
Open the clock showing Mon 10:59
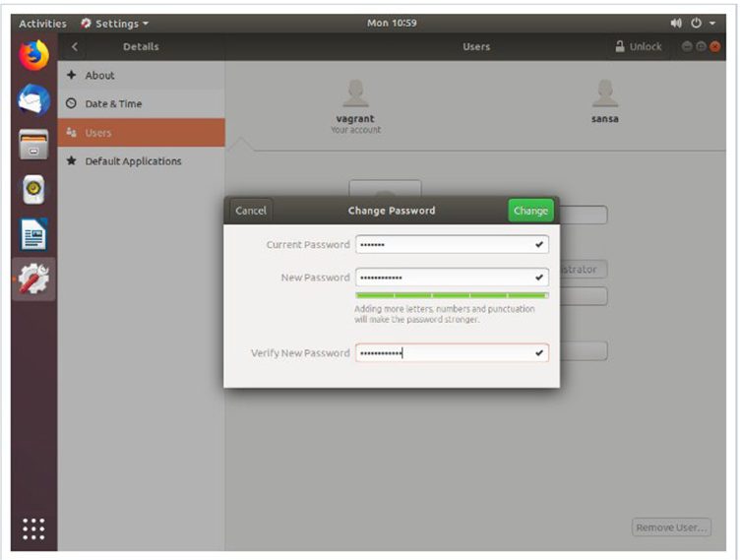click(392, 23)
